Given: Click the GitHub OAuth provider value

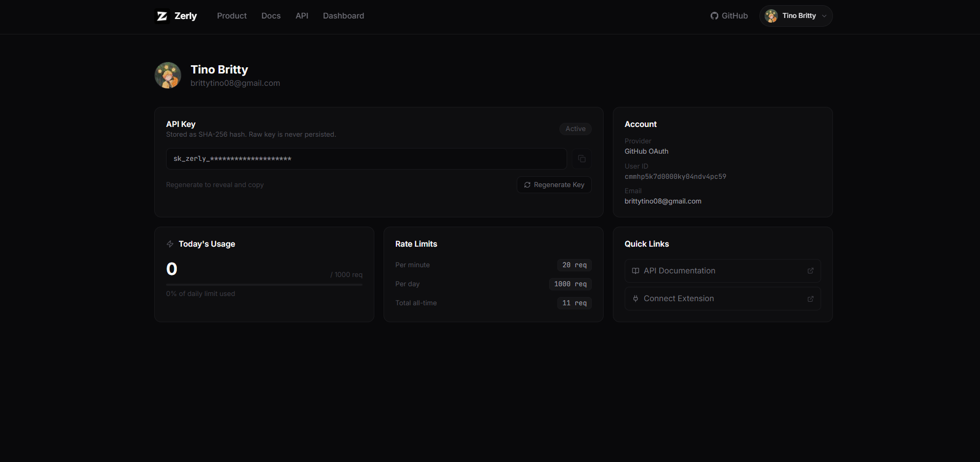Looking at the screenshot, I should pos(646,152).
